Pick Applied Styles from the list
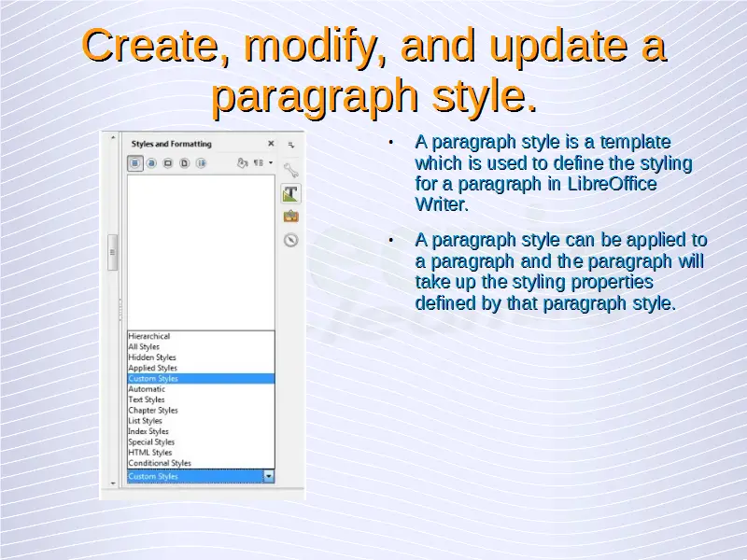 coord(152,368)
